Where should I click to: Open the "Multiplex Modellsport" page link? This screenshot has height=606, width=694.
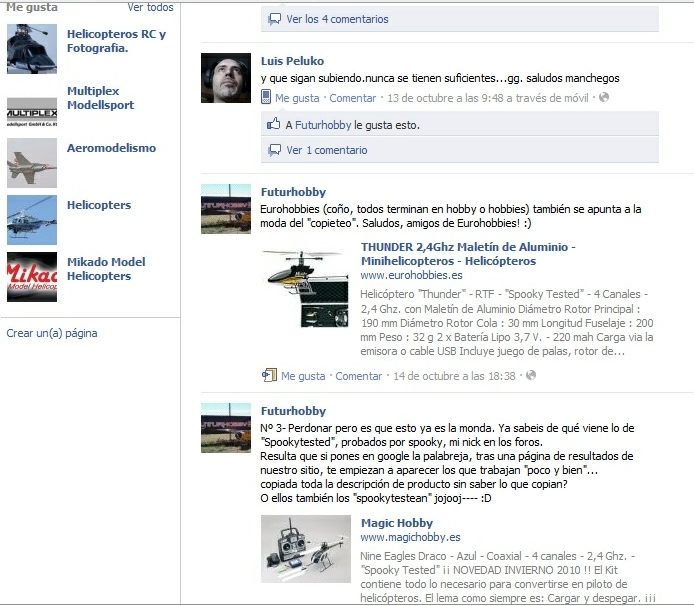pyautogui.click(x=100, y=98)
